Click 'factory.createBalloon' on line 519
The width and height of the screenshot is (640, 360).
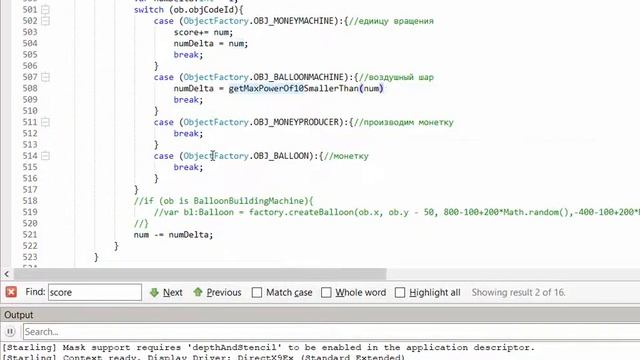301,212
